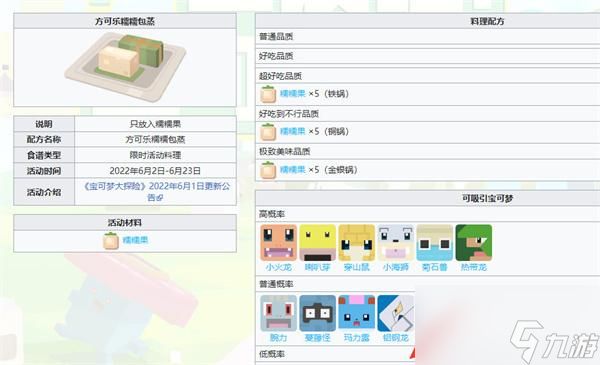
Task: Open the 糯糯果 link under 活动材料
Action: (135, 240)
